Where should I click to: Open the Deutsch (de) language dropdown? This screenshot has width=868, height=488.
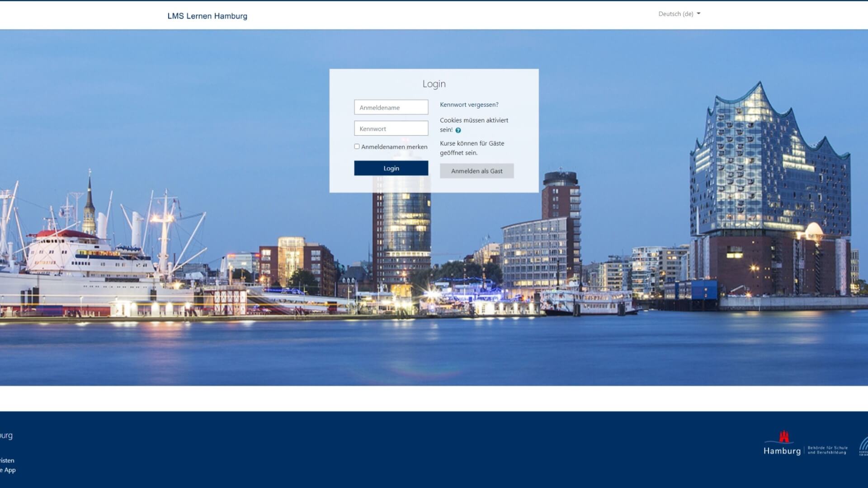coord(675,14)
